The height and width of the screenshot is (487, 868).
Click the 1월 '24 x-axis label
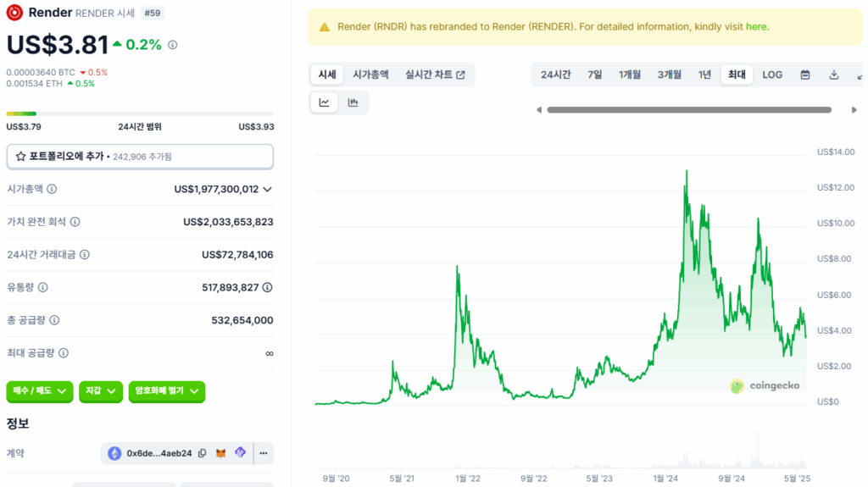(665, 479)
